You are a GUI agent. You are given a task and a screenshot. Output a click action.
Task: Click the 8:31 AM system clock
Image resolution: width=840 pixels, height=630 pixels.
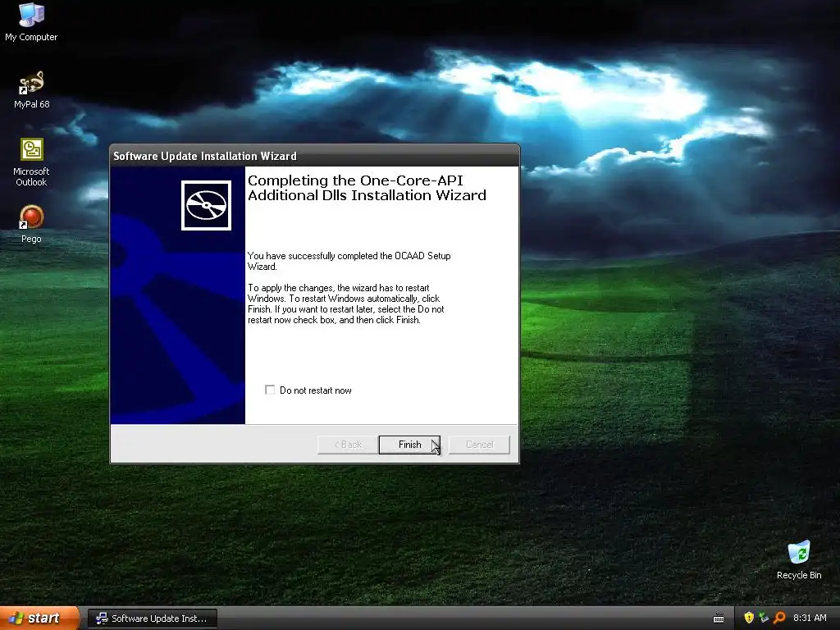[810, 618]
